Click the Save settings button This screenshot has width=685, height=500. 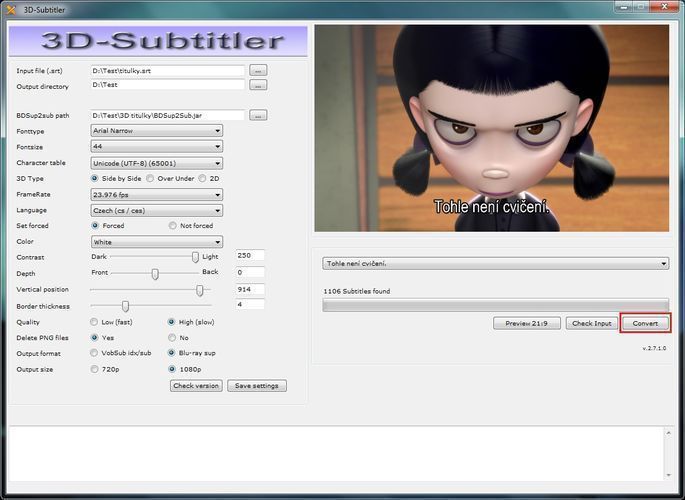click(257, 386)
